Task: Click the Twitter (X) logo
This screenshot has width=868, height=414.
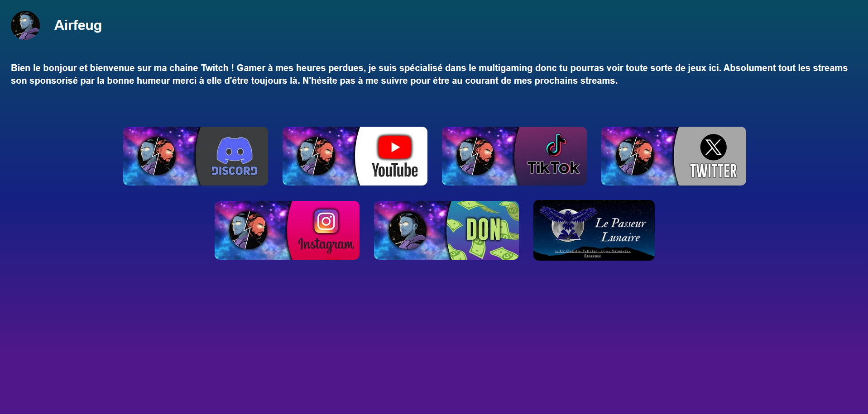Action: [x=712, y=147]
